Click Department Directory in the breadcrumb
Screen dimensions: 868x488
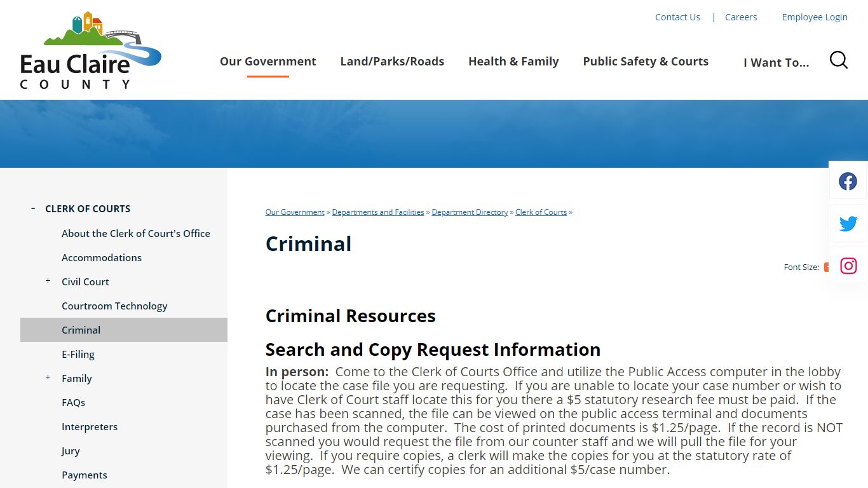(x=470, y=212)
